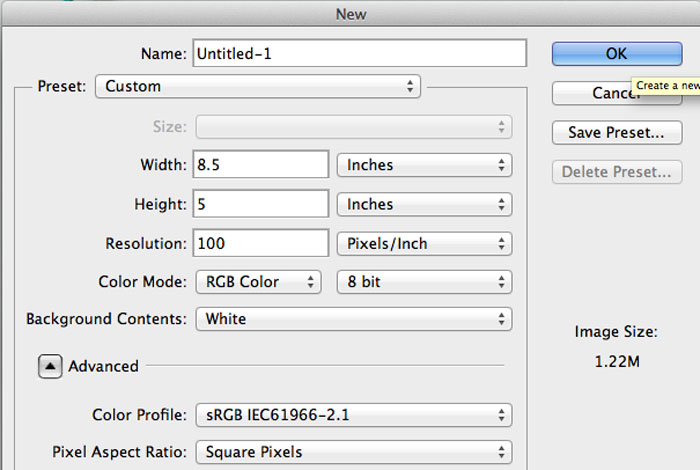
Task: Open the Height units Inches dropdown
Action: 424,204
